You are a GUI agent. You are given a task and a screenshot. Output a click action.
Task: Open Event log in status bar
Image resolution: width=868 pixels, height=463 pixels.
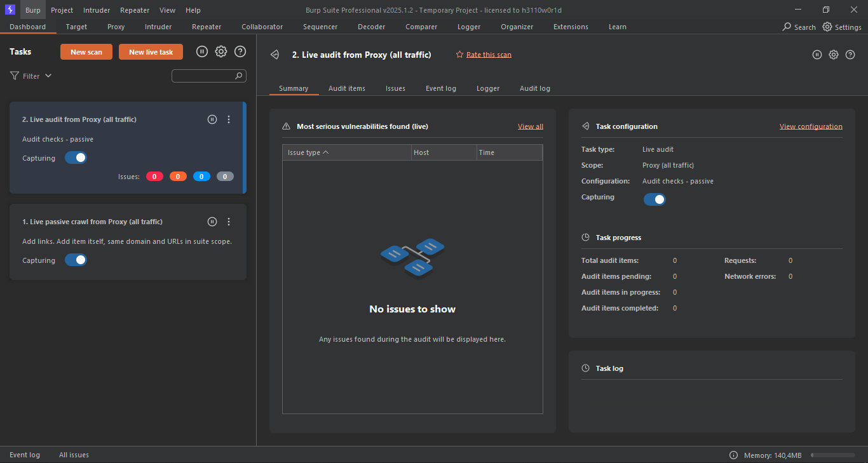(x=25, y=455)
